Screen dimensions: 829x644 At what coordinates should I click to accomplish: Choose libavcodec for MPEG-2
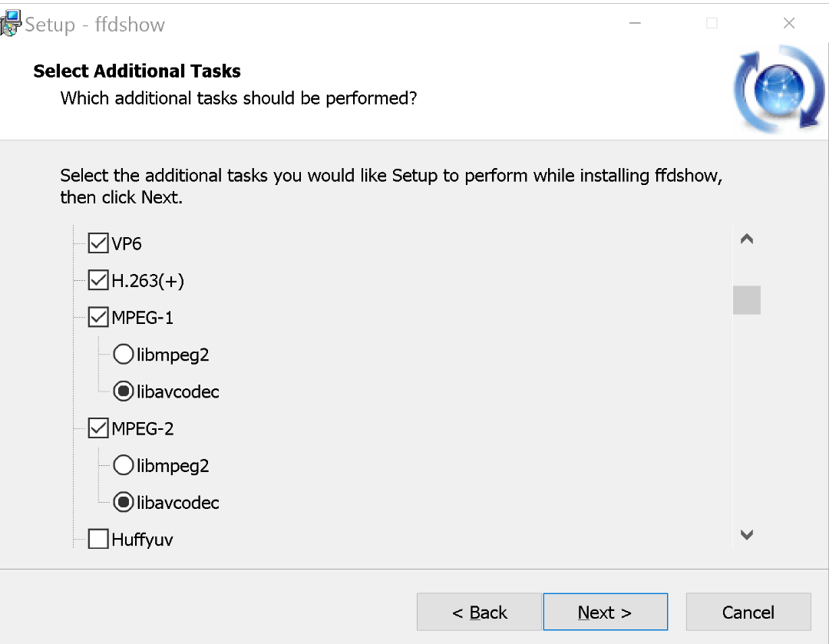click(123, 502)
